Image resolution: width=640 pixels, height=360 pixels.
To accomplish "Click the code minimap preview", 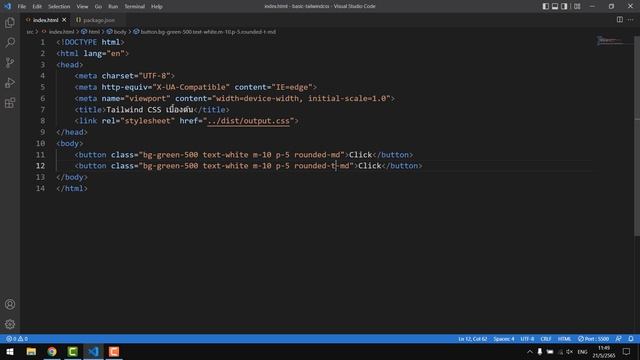I will pyautogui.click(x=610, y=40).
